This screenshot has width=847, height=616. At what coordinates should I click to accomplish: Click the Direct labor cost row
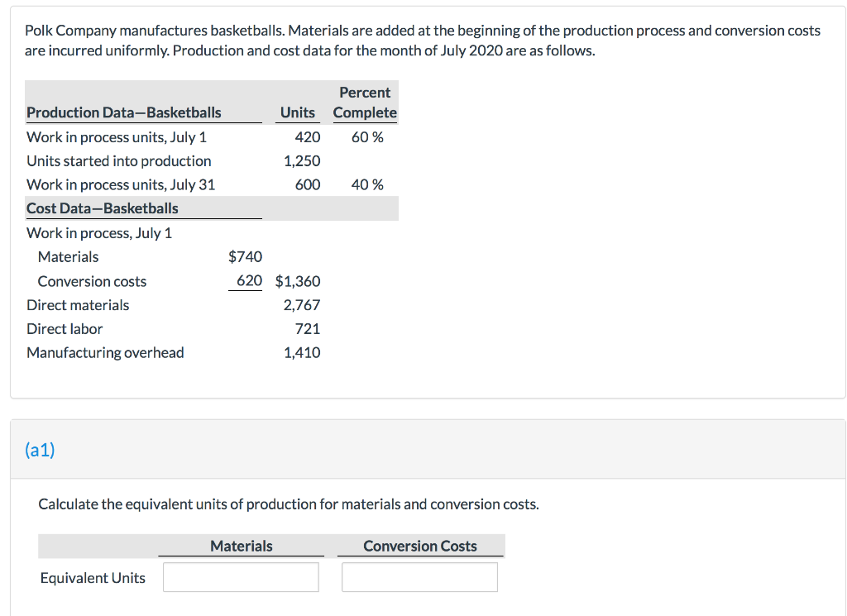pos(65,329)
